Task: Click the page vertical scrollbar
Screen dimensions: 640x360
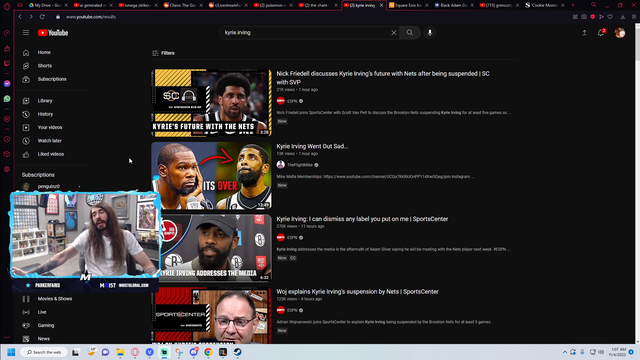Action: coord(637,184)
